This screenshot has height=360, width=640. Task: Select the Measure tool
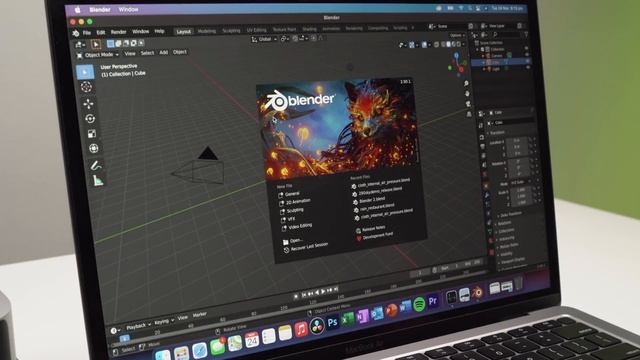(98, 180)
